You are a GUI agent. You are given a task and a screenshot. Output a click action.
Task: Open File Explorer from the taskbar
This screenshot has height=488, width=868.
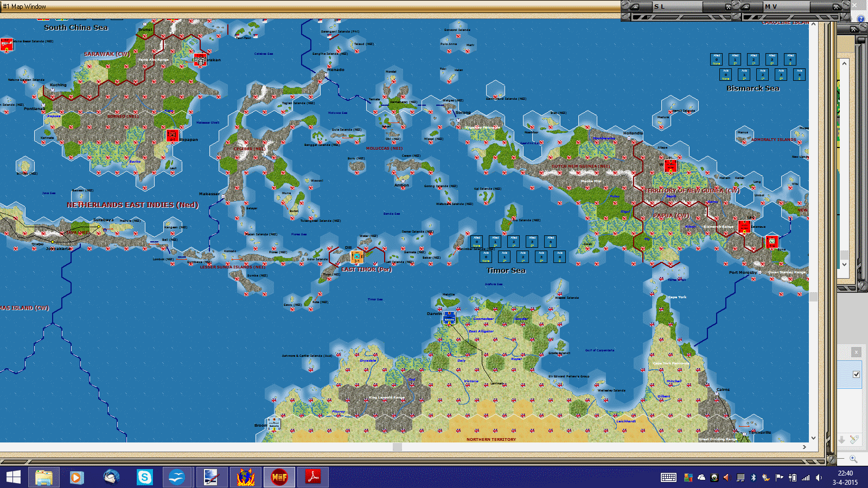click(44, 477)
